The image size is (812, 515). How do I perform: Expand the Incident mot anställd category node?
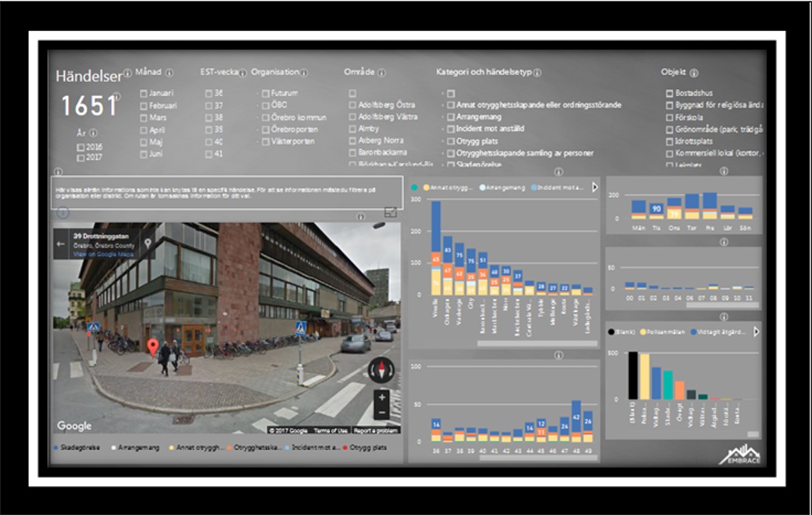[443, 129]
